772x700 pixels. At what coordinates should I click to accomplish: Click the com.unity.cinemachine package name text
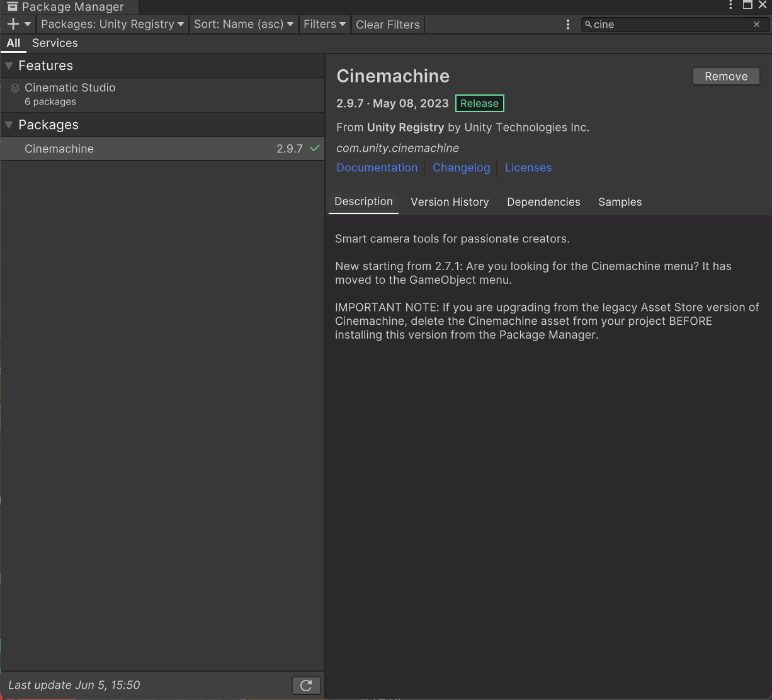pos(397,148)
